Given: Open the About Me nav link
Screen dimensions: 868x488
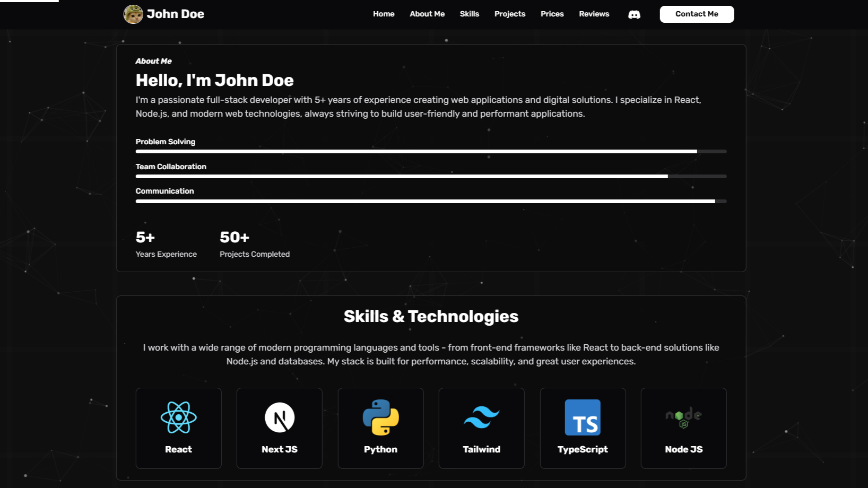Looking at the screenshot, I should pos(427,14).
